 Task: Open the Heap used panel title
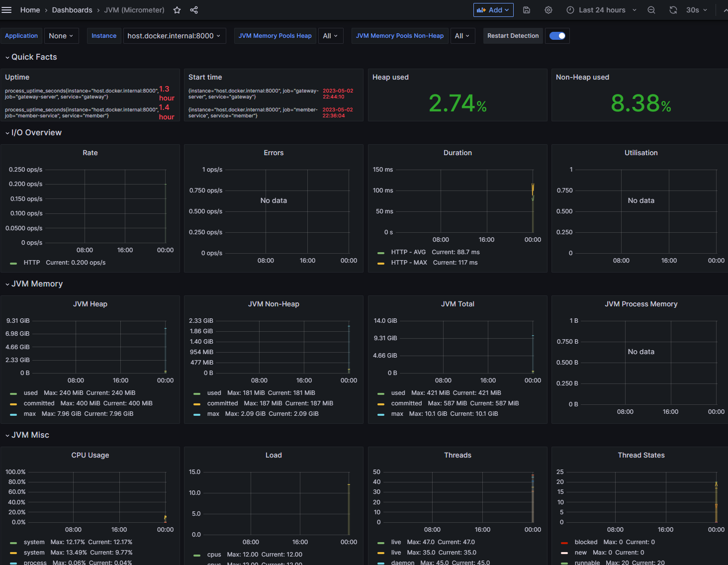click(390, 77)
